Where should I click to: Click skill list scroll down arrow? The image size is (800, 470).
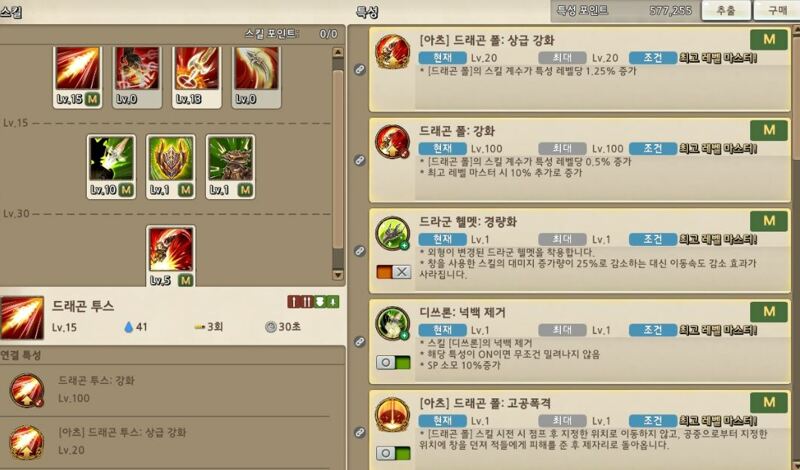click(x=338, y=275)
